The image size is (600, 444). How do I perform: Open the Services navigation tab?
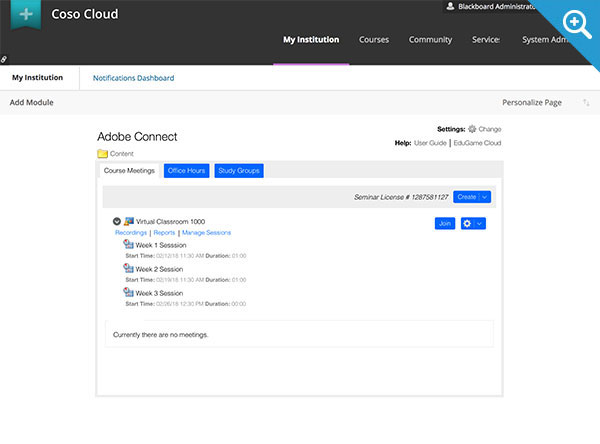click(x=486, y=40)
